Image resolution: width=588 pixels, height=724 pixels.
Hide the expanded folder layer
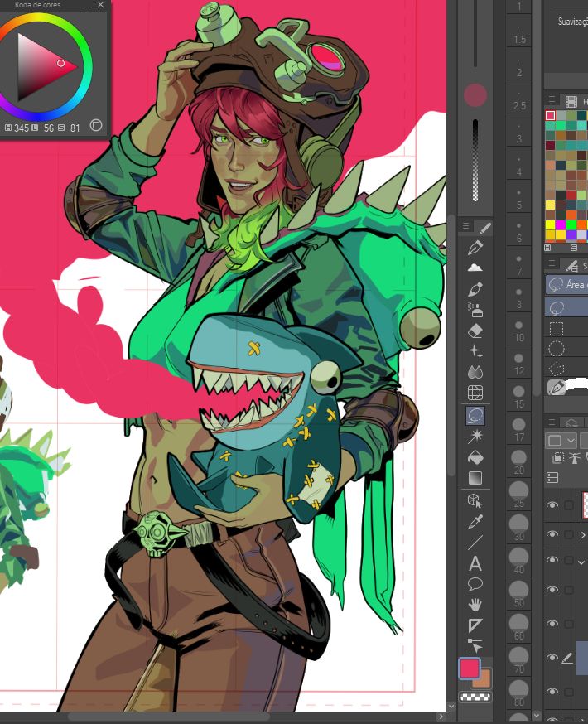coord(552,560)
